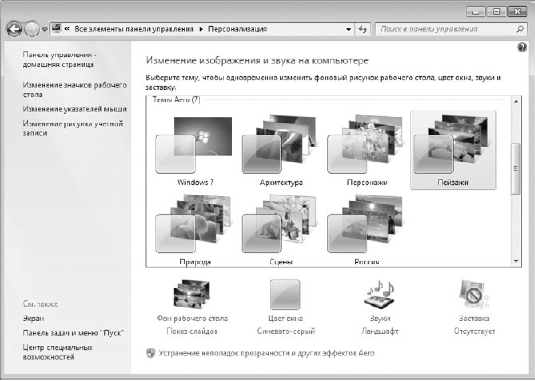Click the 'Звуки' label
535x381 pixels.
(x=380, y=318)
